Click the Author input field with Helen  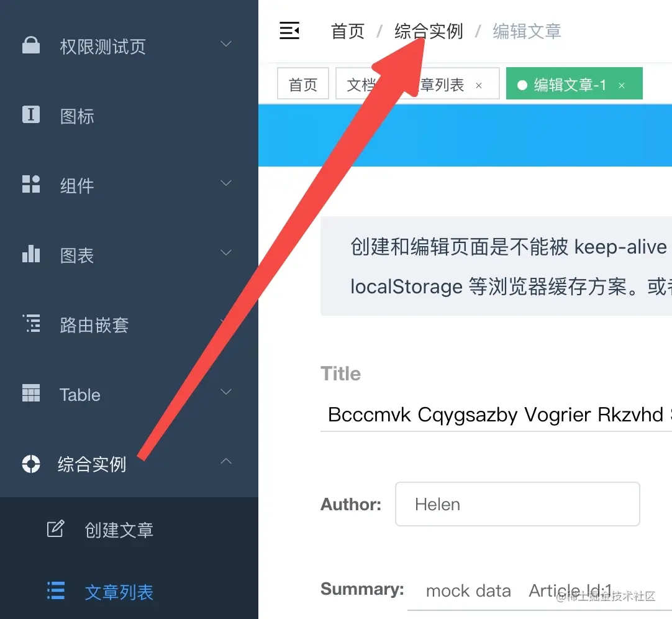click(x=517, y=504)
